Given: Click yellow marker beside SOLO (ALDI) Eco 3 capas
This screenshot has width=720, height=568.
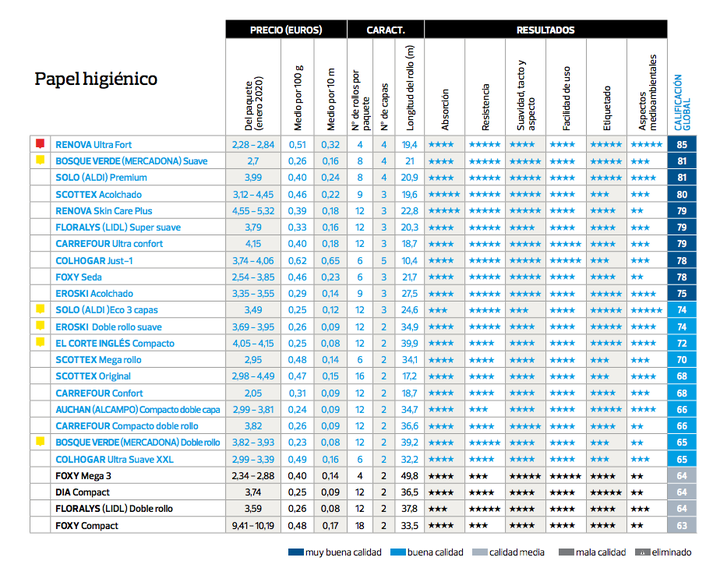Looking at the screenshot, I should pos(40,309).
